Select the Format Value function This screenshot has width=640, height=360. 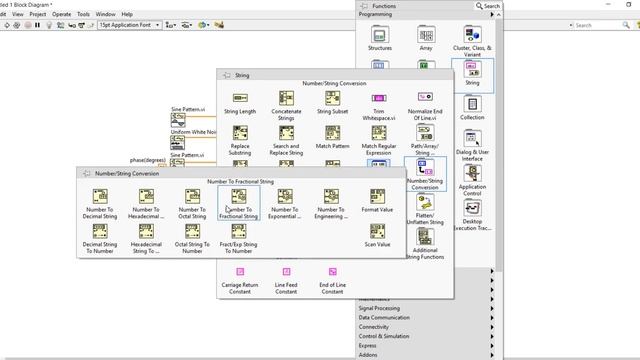pyautogui.click(x=378, y=200)
